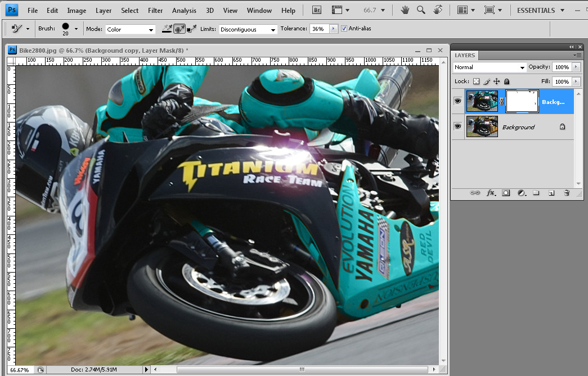Open the Edit menu
Screen dimensions: 588x376
tap(52, 11)
